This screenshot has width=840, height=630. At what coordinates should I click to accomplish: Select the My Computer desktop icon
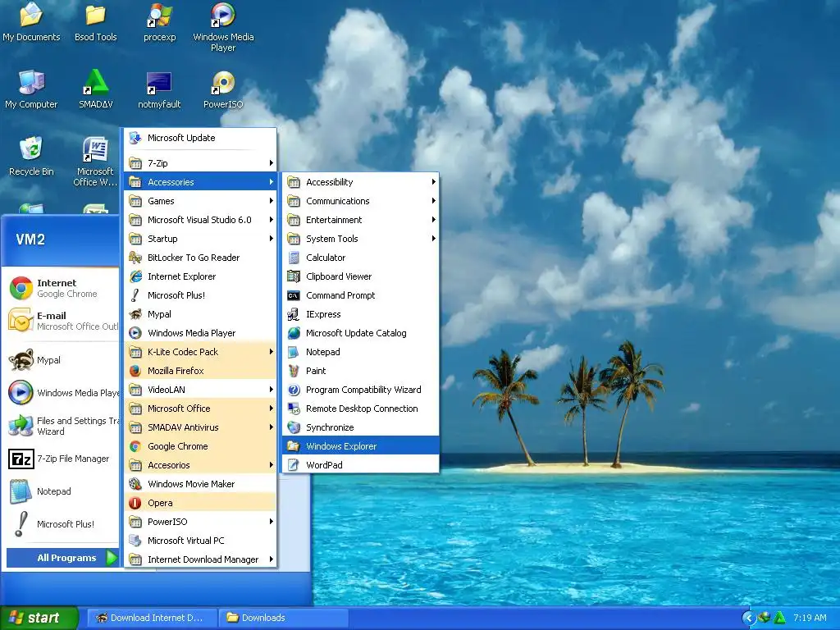tap(31, 89)
